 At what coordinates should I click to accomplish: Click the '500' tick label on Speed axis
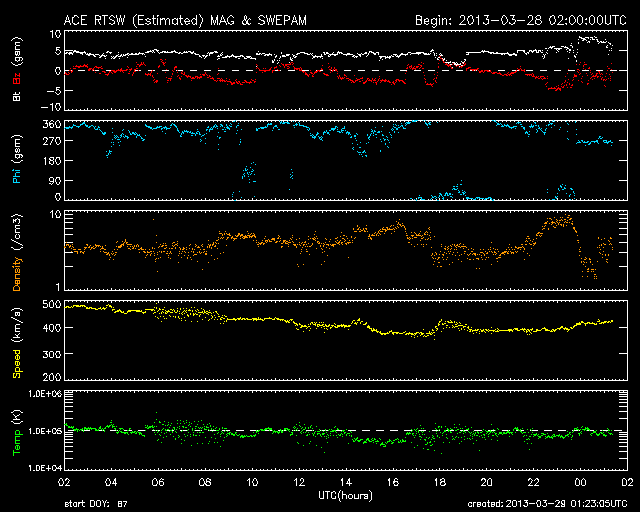pos(52,305)
